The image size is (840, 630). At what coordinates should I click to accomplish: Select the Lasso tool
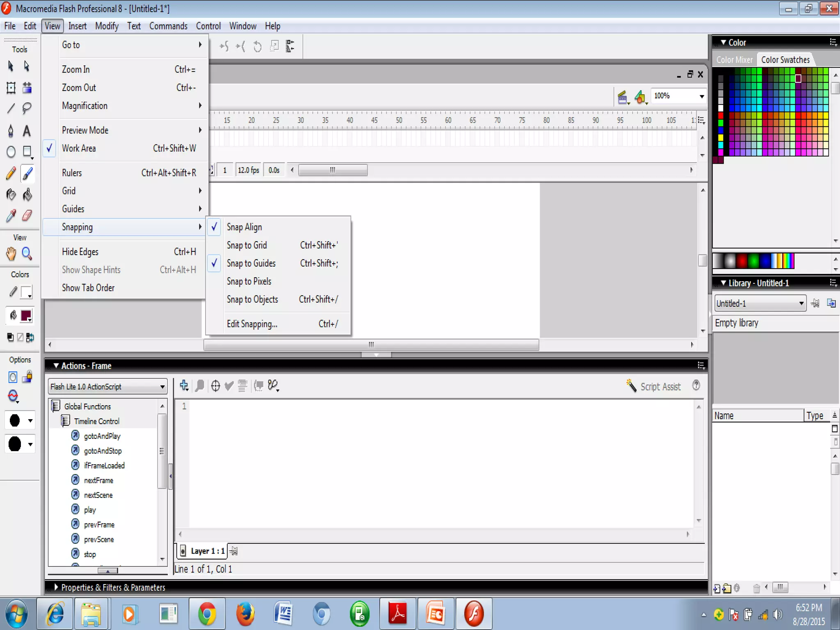pyautogui.click(x=27, y=108)
